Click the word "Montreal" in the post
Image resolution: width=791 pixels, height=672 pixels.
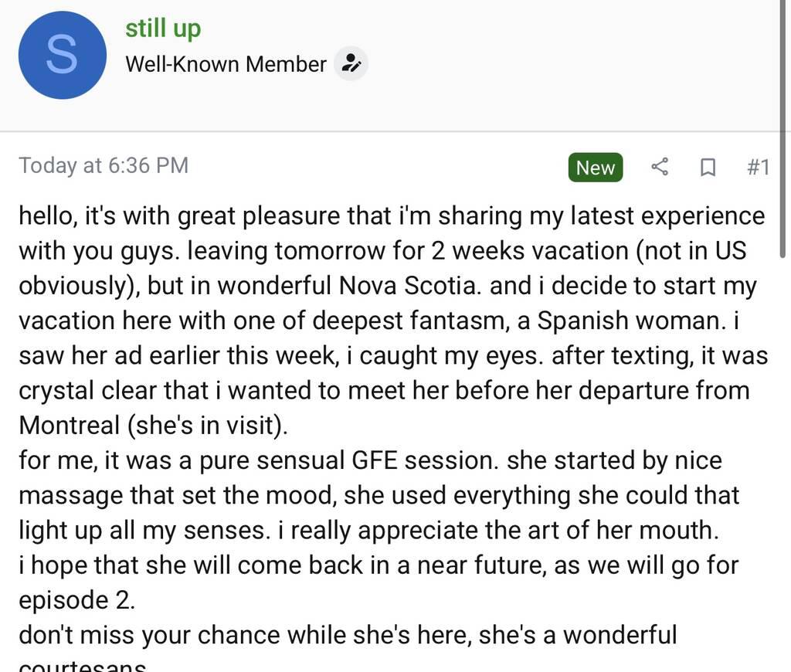69,426
